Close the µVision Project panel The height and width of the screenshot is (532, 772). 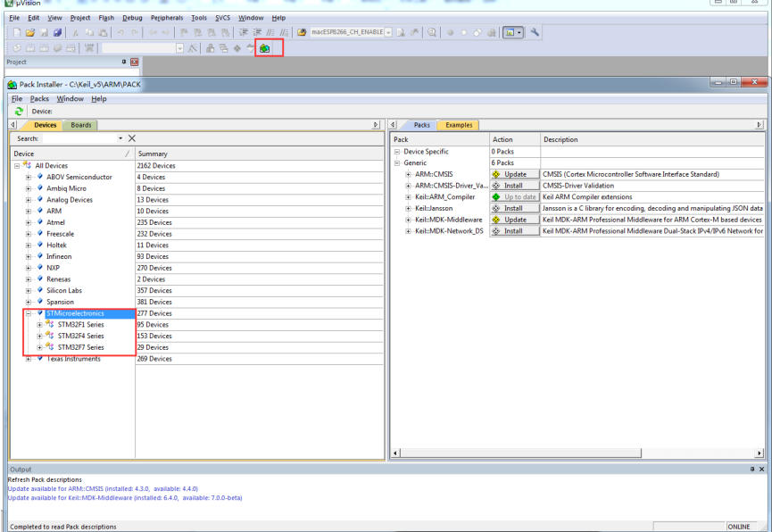(135, 62)
